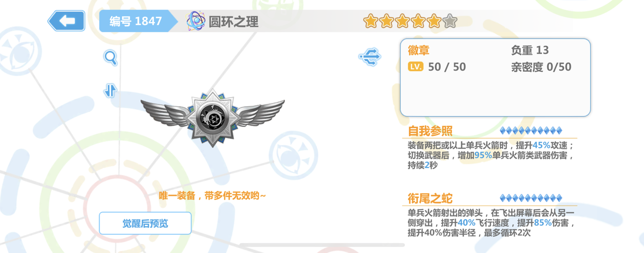Tap 自我参照 skill heading
Viewport: 644px width, 253px height.
[x=430, y=131]
